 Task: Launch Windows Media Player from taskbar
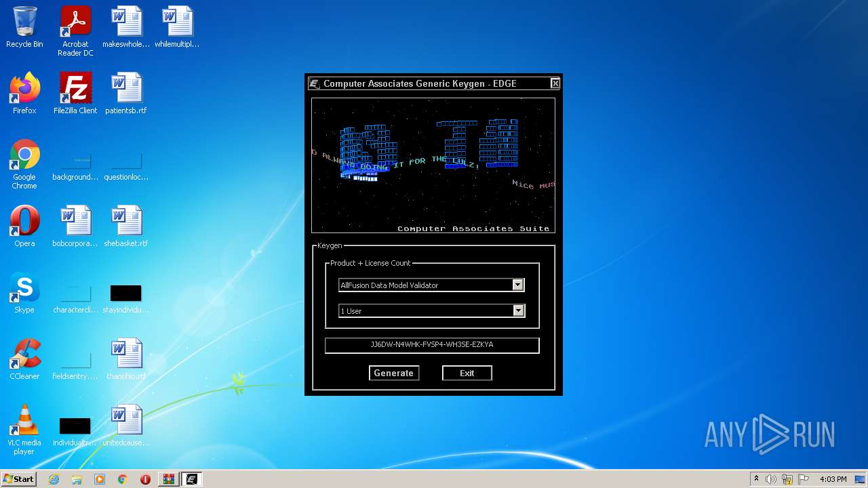click(100, 479)
